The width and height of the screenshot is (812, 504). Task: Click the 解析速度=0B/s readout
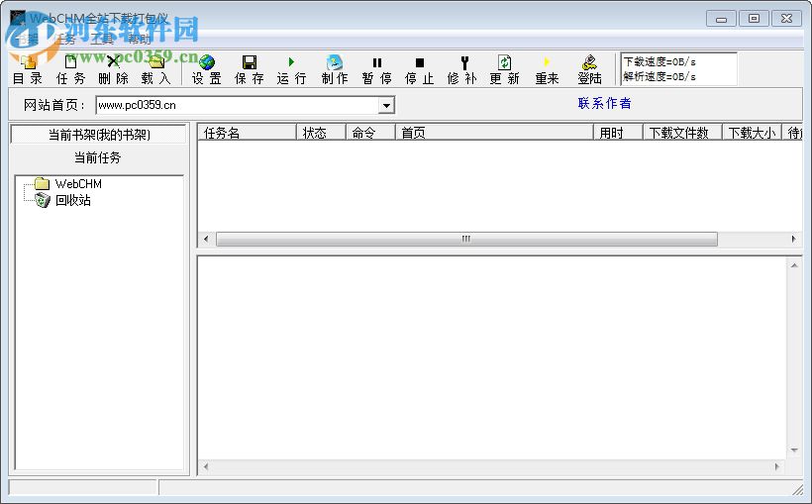660,76
